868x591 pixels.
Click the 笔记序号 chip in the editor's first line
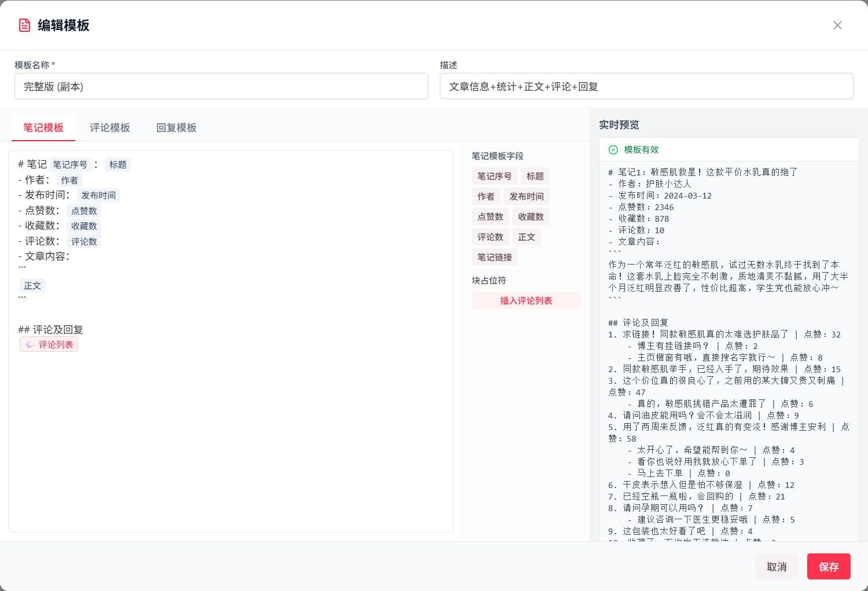(70, 164)
